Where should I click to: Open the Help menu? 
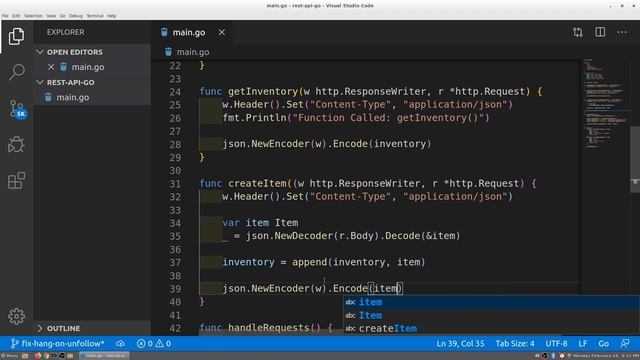111,16
